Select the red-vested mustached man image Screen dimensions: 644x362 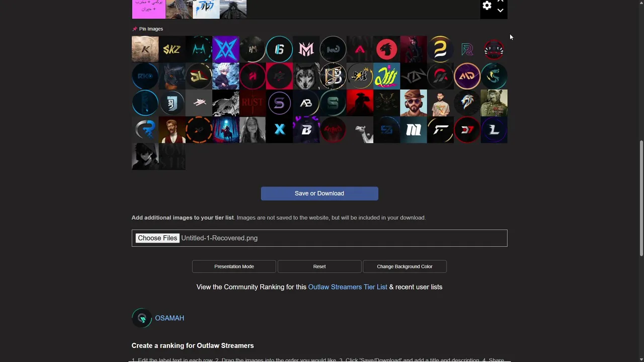pos(172,130)
